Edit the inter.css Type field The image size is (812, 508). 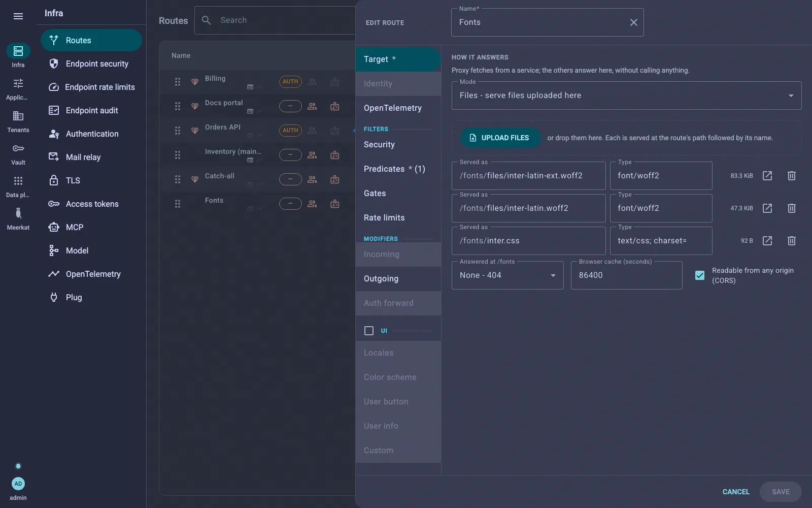pyautogui.click(x=661, y=241)
